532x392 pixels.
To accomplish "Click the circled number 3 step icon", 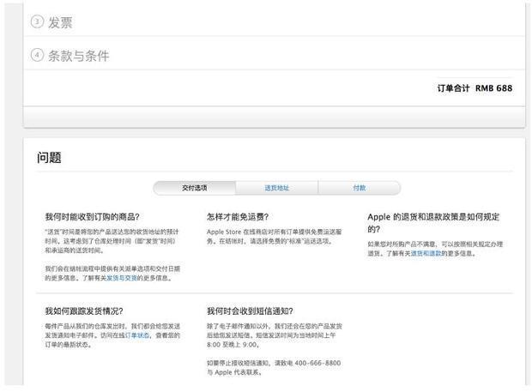I will pos(37,23).
